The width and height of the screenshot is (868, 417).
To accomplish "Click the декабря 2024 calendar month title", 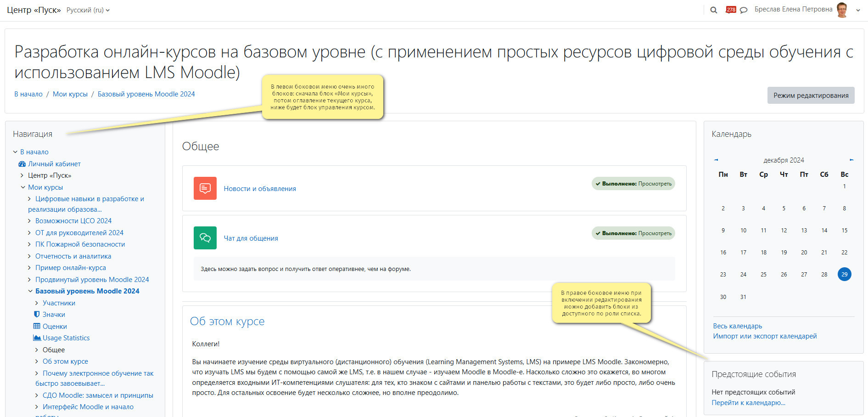I will pos(784,160).
